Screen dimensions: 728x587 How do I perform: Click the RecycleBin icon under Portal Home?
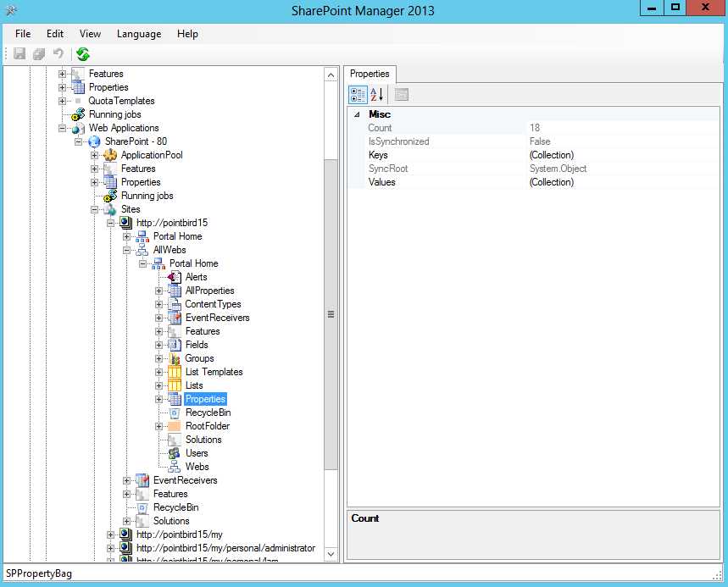(x=175, y=413)
